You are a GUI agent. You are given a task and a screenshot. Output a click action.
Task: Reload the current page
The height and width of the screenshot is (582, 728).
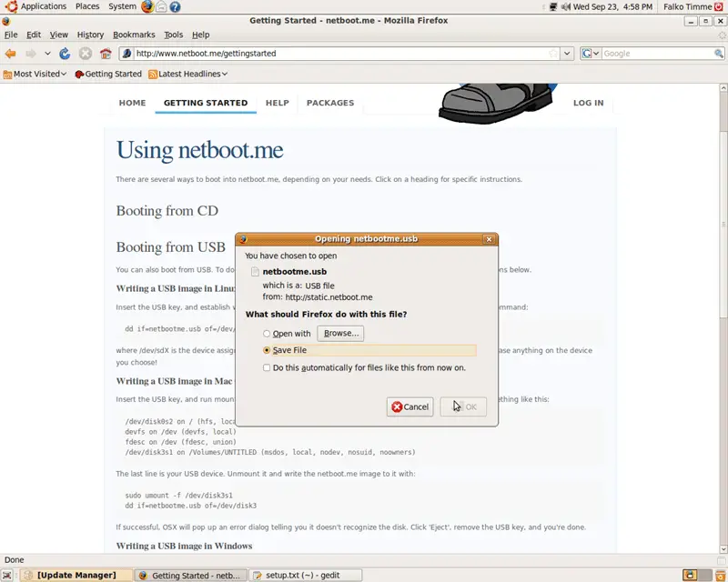[x=65, y=54]
